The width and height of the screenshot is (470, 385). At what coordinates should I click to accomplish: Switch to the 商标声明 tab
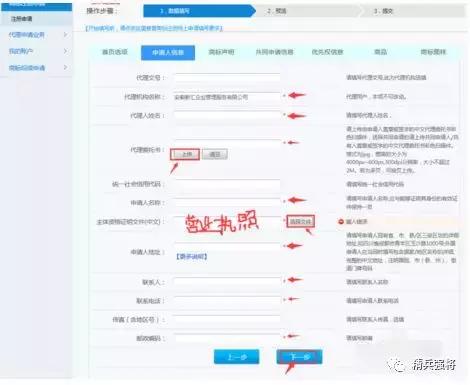point(221,52)
